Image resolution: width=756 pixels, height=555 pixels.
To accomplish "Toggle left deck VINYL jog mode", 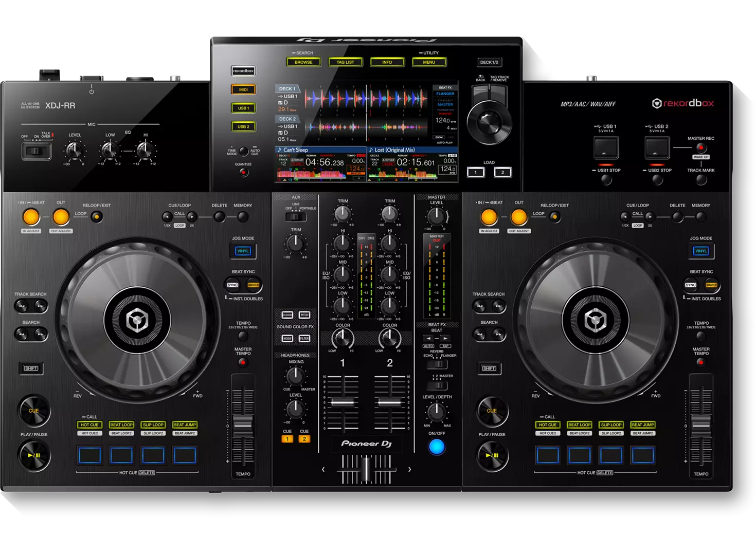I will [x=243, y=251].
